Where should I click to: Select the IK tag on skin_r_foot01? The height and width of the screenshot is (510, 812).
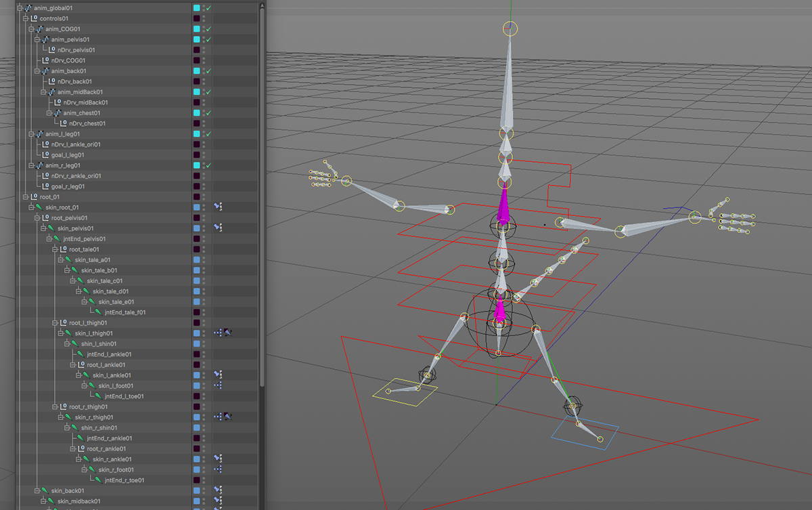[x=218, y=469]
